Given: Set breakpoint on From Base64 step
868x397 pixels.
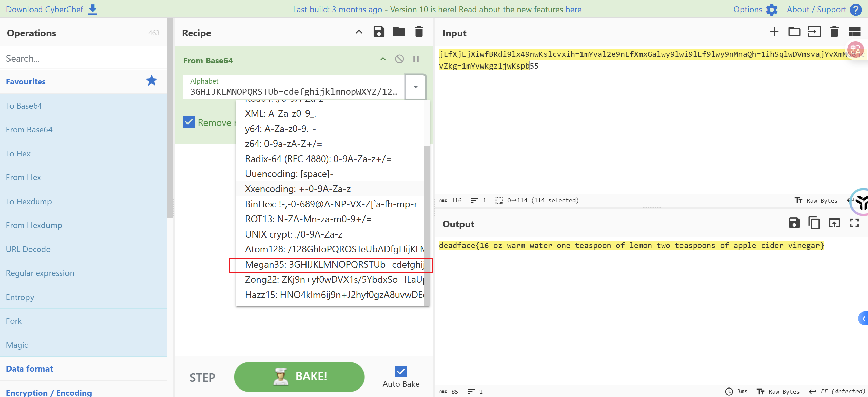Looking at the screenshot, I should tap(416, 59).
